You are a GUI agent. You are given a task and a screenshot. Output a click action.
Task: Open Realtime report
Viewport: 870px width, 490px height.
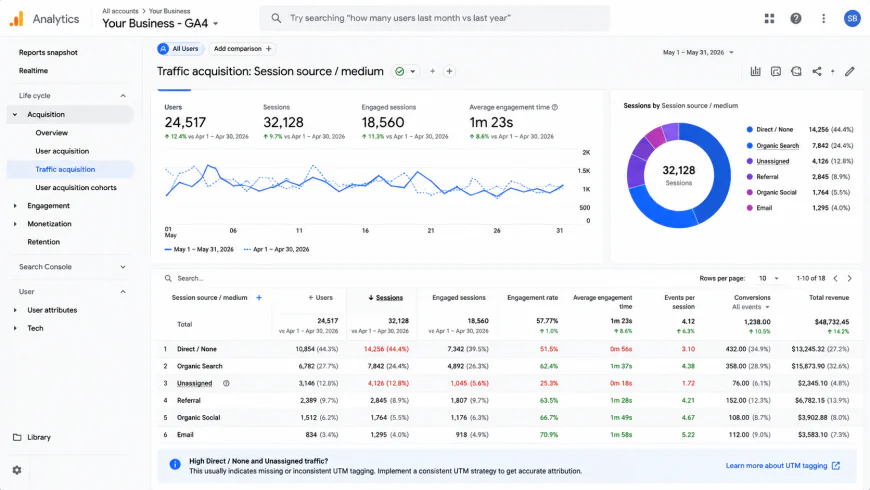(33, 70)
